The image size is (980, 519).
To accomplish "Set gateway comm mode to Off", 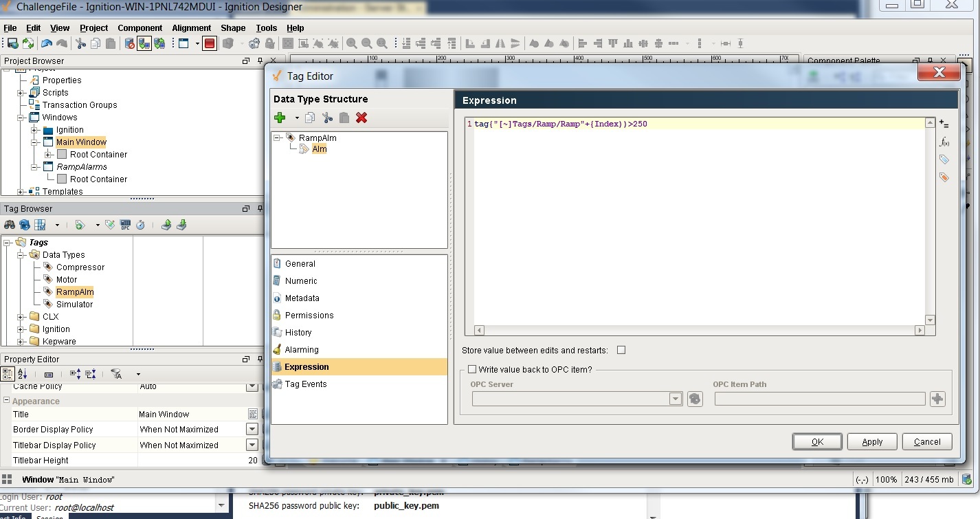I will (129, 43).
